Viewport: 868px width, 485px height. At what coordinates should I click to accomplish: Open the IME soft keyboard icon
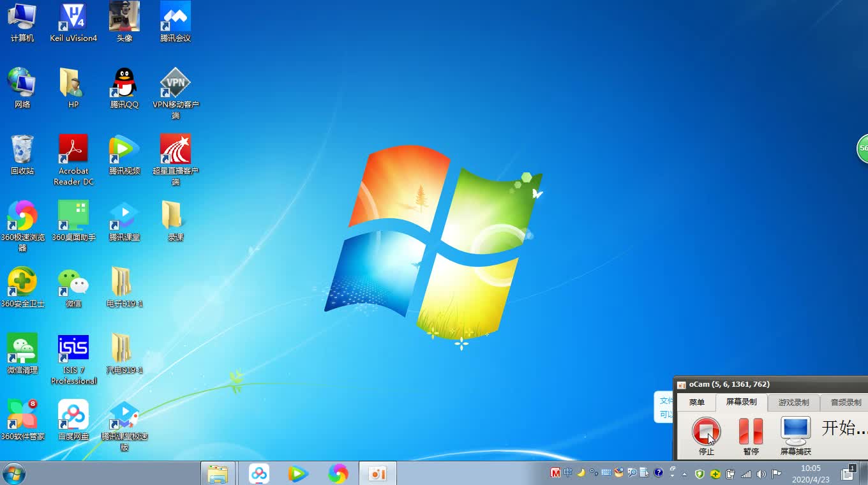click(606, 473)
